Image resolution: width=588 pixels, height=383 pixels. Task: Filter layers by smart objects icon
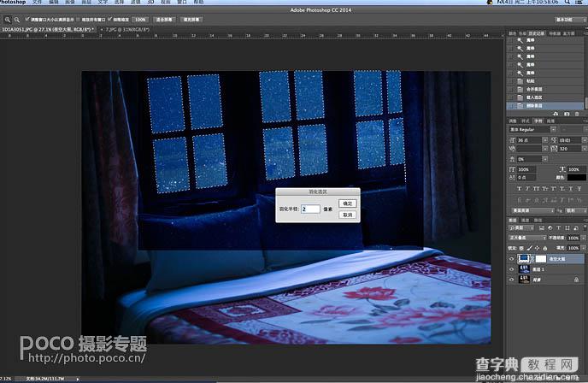pos(576,227)
